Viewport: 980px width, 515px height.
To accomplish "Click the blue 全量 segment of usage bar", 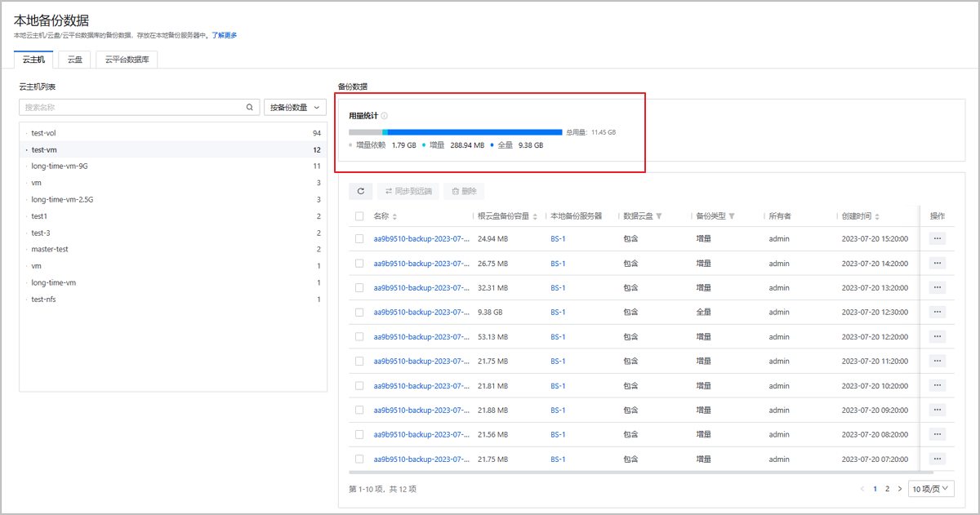I will 474,132.
